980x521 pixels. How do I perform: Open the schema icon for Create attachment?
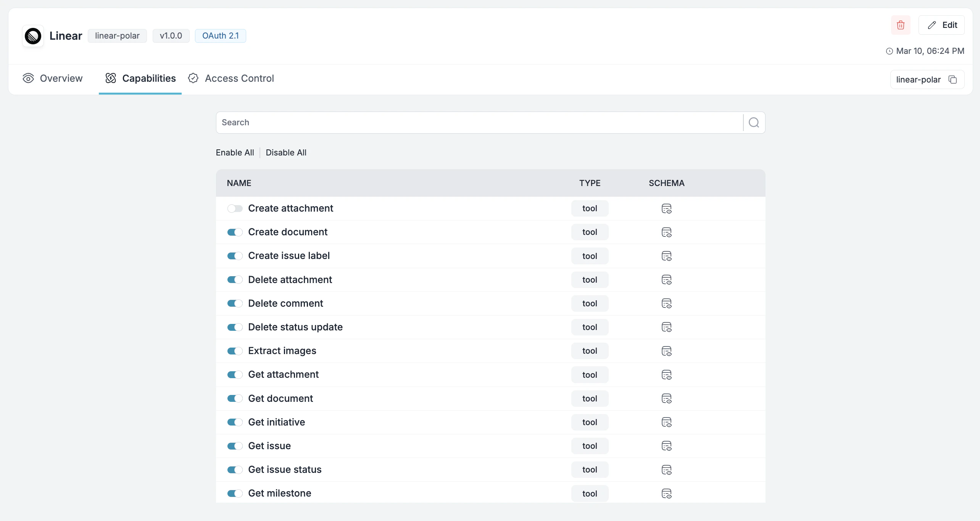coord(666,209)
